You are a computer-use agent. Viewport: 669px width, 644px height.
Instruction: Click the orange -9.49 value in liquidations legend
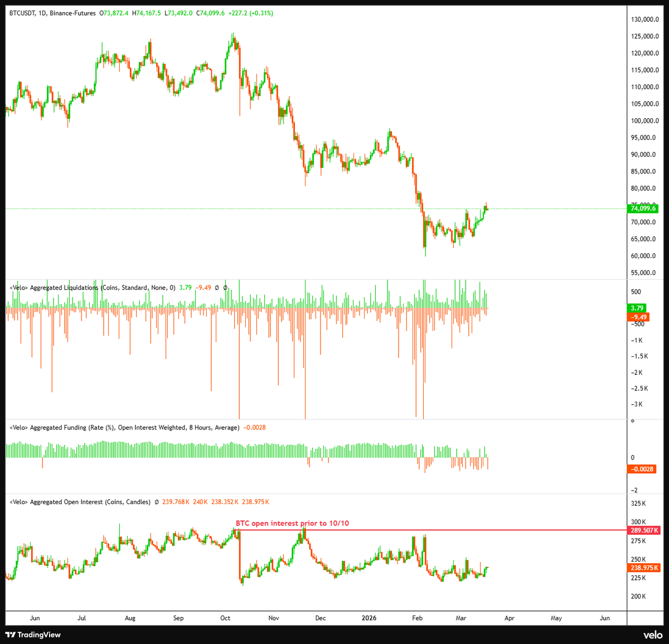(203, 288)
